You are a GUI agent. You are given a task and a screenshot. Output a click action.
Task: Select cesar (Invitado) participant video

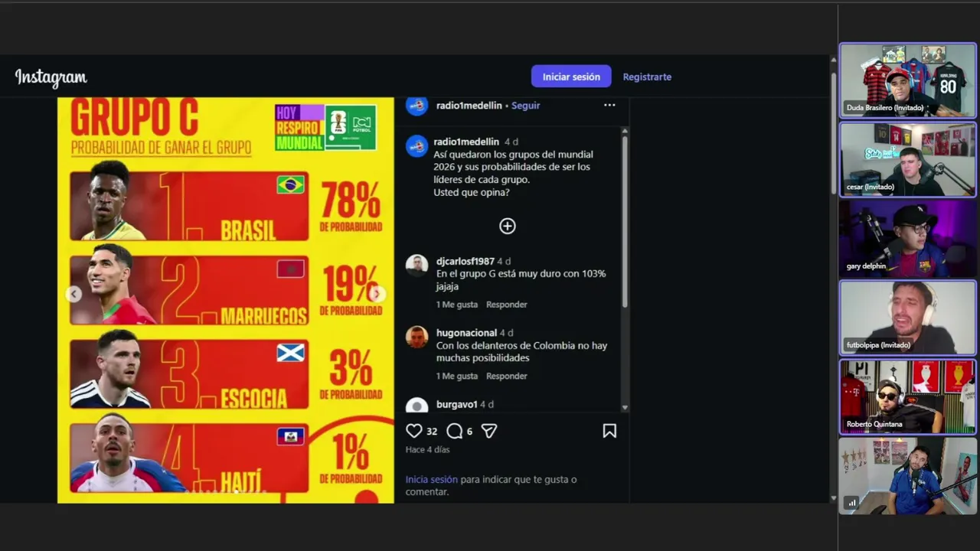[x=908, y=159]
